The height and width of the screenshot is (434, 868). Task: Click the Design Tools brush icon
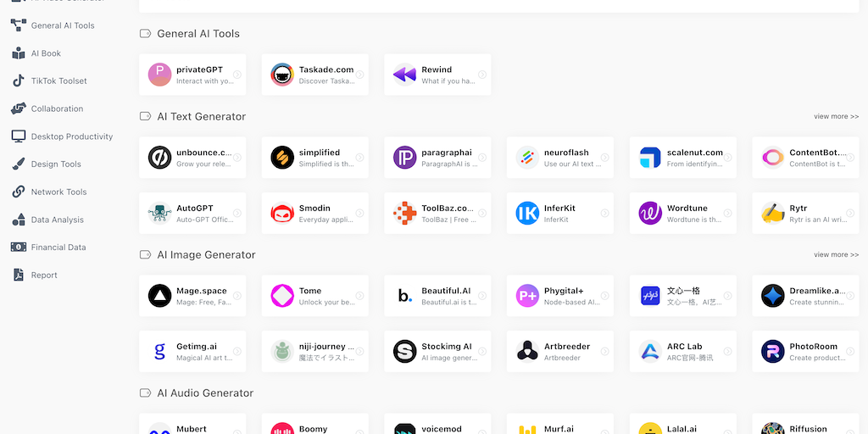click(19, 164)
